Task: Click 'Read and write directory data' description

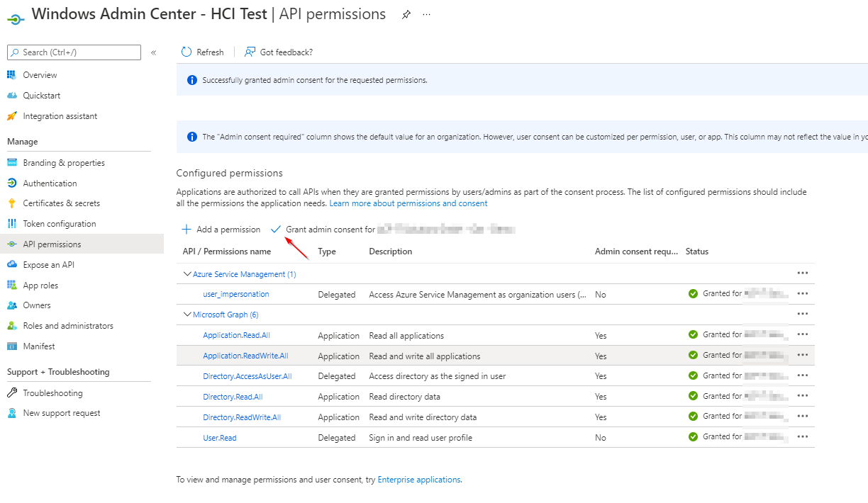Action: point(423,417)
